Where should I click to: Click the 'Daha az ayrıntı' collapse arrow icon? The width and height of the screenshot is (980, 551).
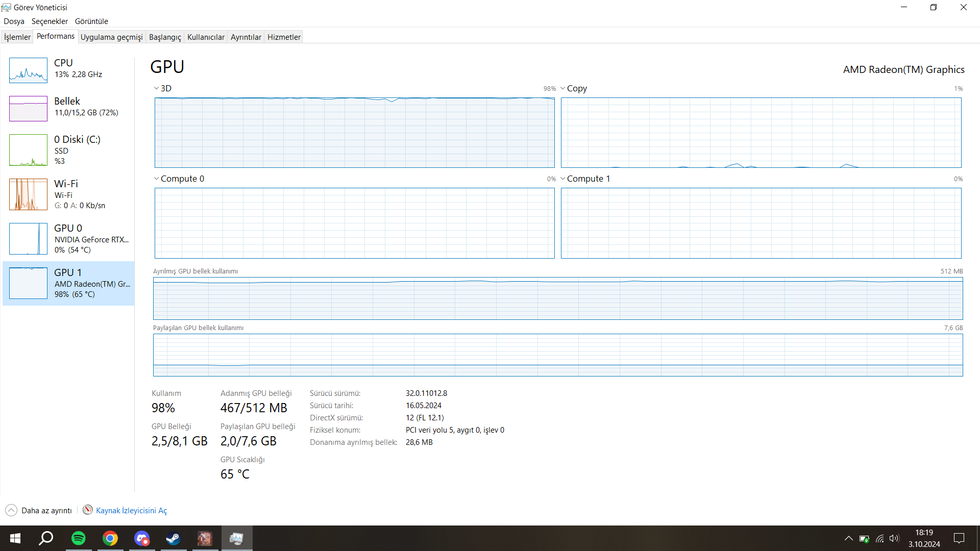click(x=11, y=510)
